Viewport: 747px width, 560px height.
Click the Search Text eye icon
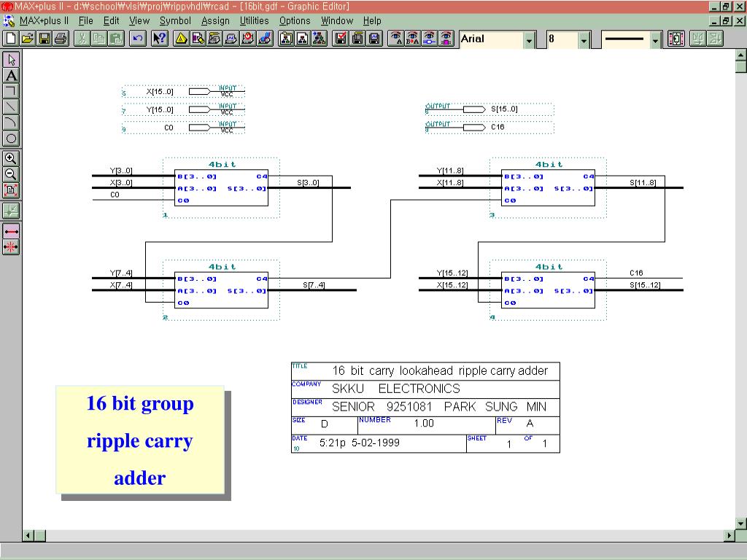point(396,39)
